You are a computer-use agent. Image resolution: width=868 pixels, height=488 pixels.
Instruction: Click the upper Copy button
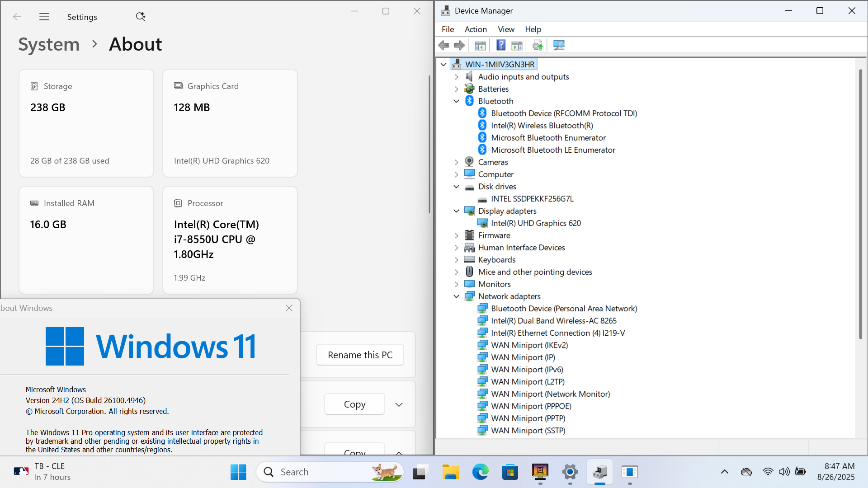[x=354, y=404]
